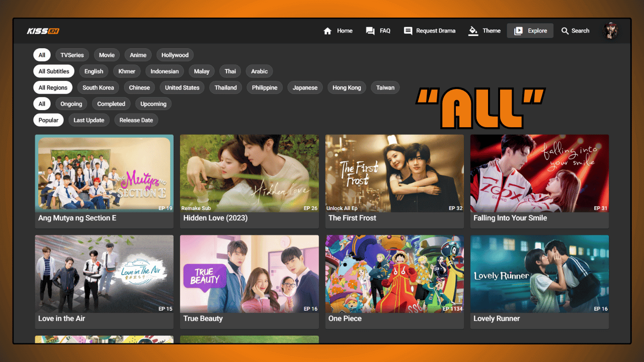The image size is (644, 362).
Task: Open the user profile avatar
Action: [x=611, y=31]
